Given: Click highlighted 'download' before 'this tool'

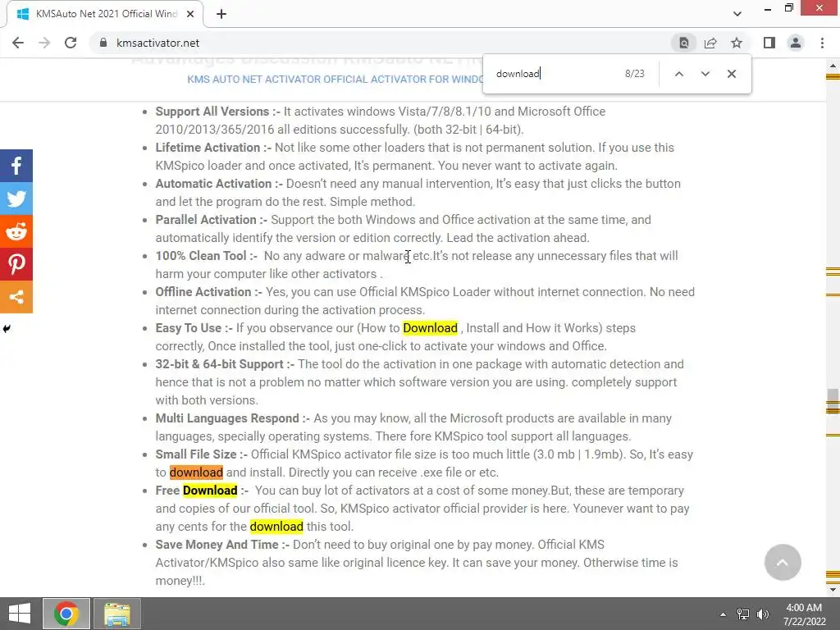Looking at the screenshot, I should pyautogui.click(x=276, y=526).
